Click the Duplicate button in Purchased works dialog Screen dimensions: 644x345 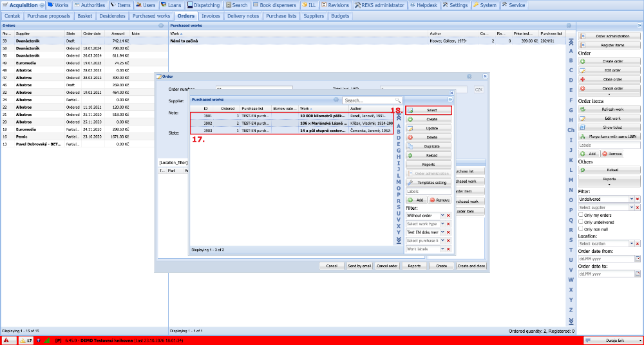428,146
